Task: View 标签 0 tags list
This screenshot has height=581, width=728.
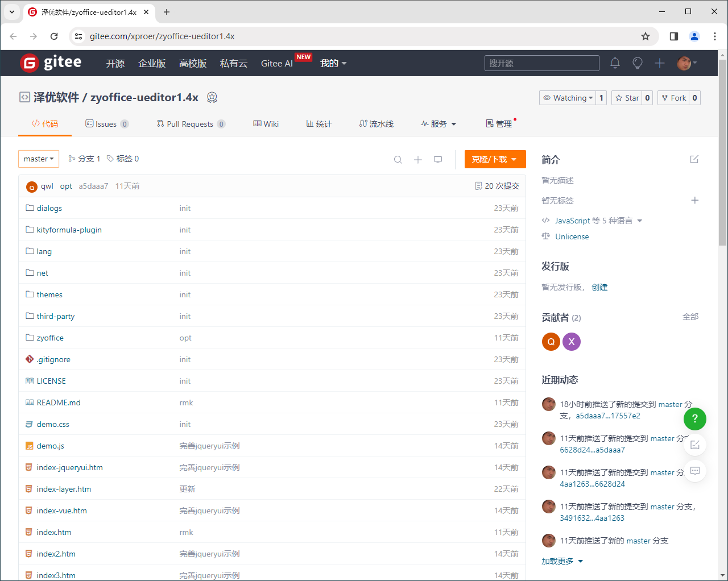Action: pyautogui.click(x=123, y=159)
